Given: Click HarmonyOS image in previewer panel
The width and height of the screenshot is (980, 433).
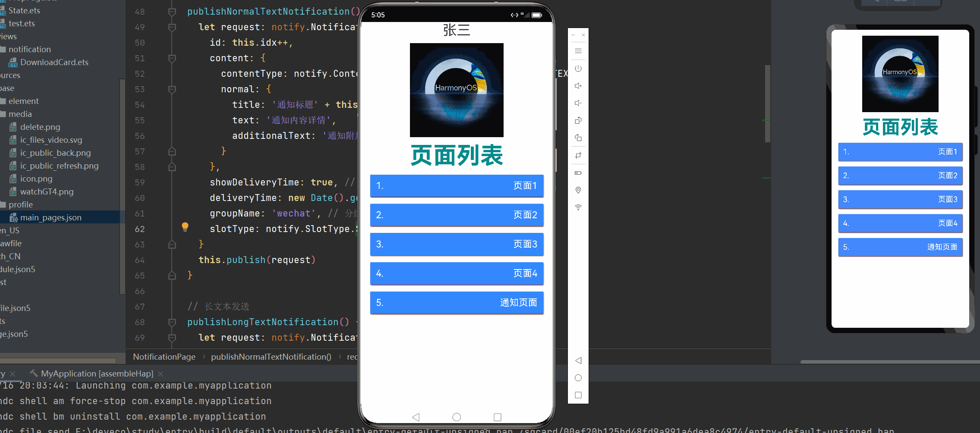Looking at the screenshot, I should click(x=900, y=74).
